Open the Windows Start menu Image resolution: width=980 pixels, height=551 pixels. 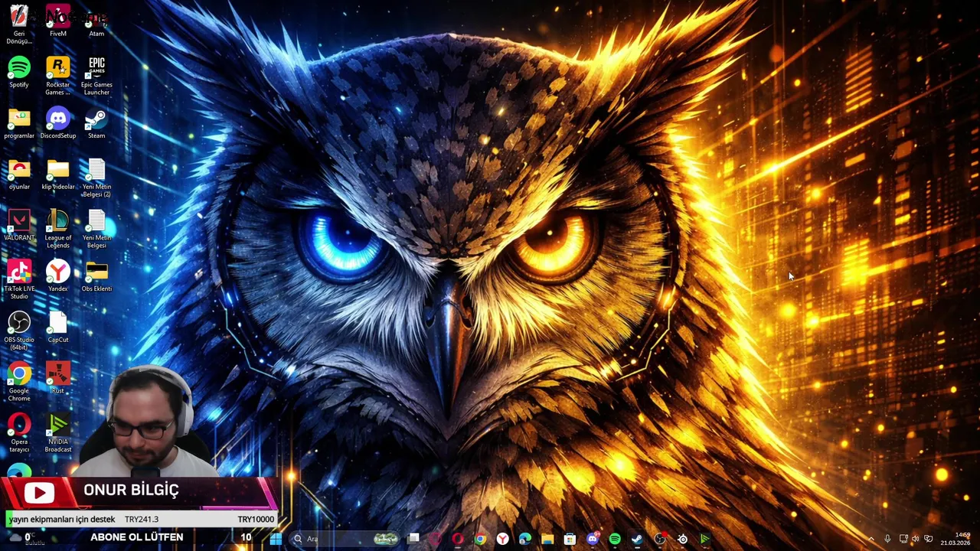point(276,539)
